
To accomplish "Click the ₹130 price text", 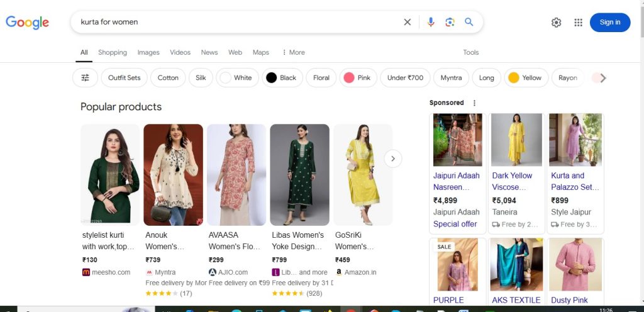I will point(90,260).
